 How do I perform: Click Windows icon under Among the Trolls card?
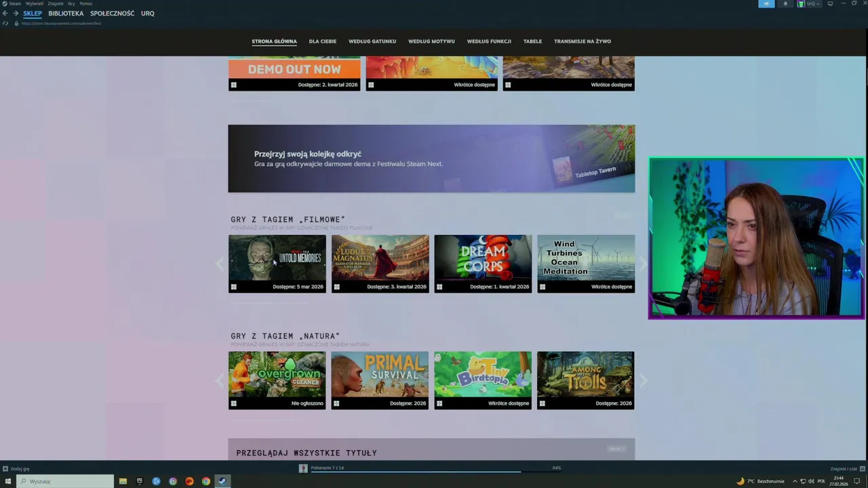tap(542, 403)
